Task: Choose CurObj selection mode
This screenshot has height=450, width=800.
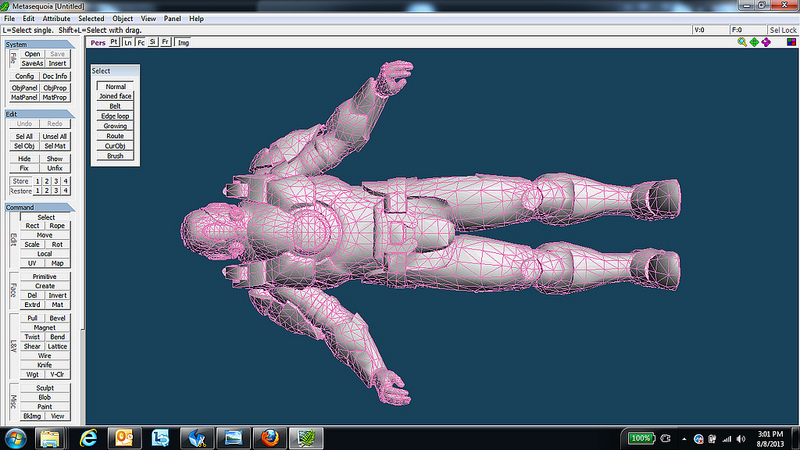Action: pyautogui.click(x=115, y=146)
